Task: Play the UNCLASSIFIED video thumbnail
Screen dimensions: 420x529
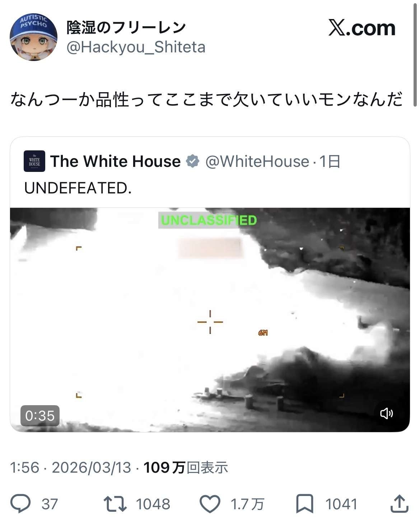Action: coord(210,320)
